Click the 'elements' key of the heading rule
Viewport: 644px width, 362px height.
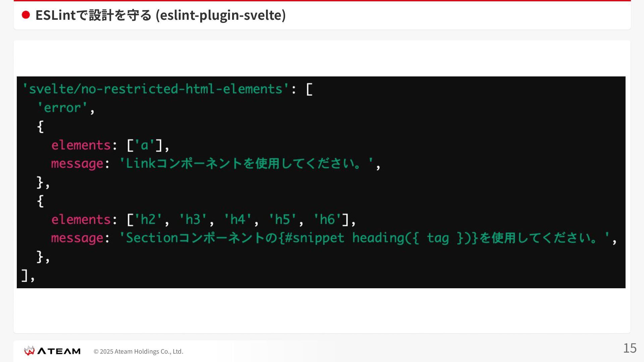pyautogui.click(x=81, y=220)
